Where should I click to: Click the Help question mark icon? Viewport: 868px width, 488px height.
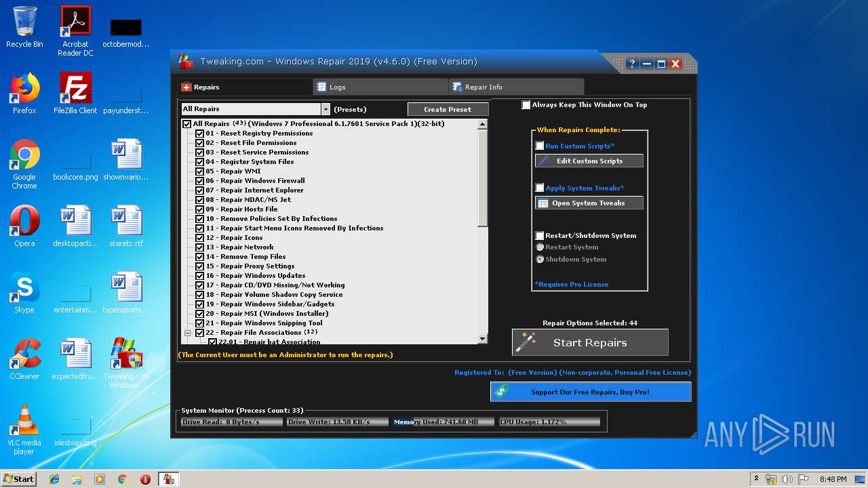coord(632,64)
